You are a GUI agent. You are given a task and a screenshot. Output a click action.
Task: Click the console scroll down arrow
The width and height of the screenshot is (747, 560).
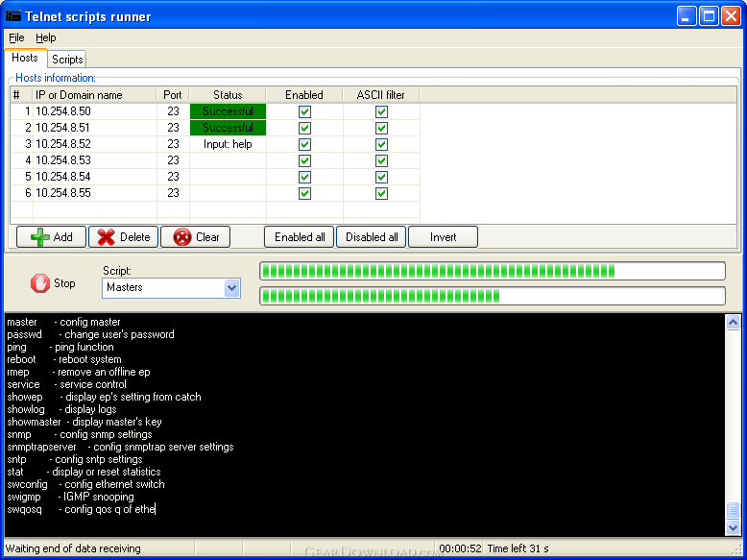733,527
